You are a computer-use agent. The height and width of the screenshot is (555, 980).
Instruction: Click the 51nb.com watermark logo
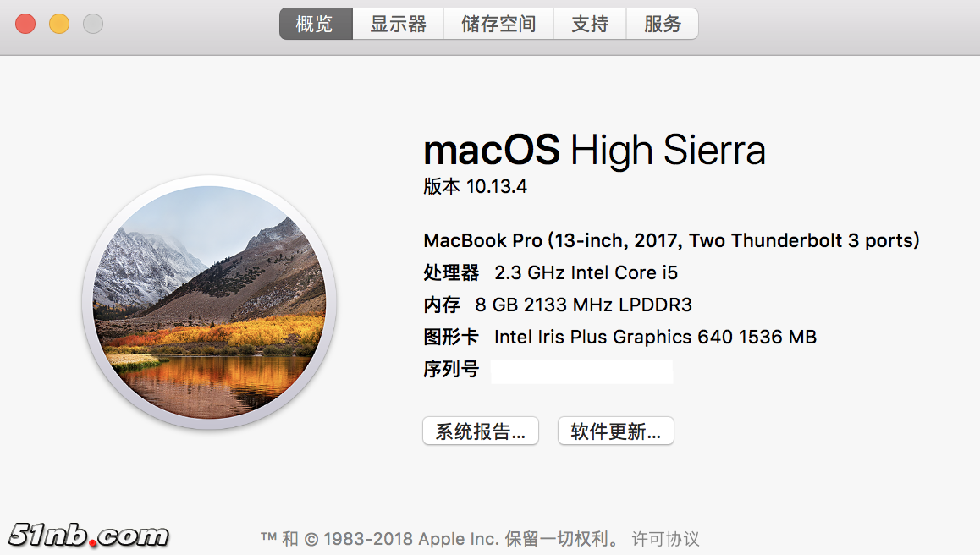pos(89,535)
